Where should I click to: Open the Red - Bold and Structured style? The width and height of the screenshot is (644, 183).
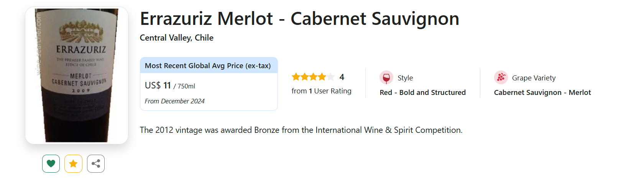(422, 93)
